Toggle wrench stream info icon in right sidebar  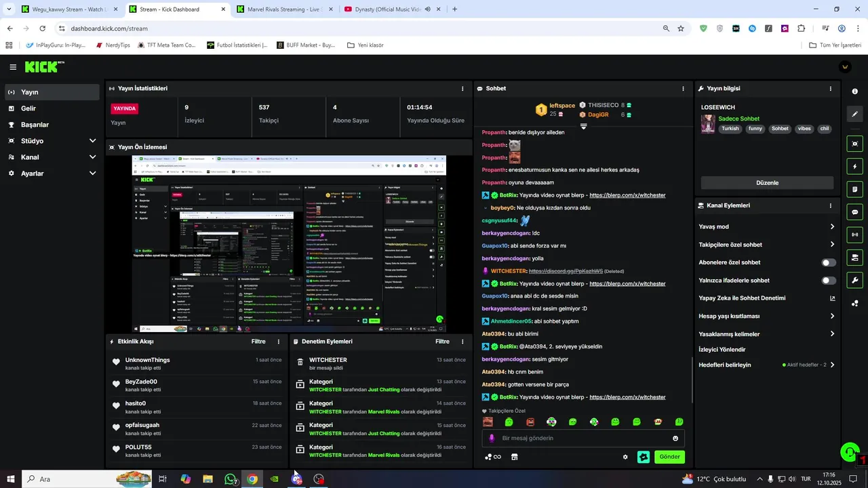[x=854, y=280]
